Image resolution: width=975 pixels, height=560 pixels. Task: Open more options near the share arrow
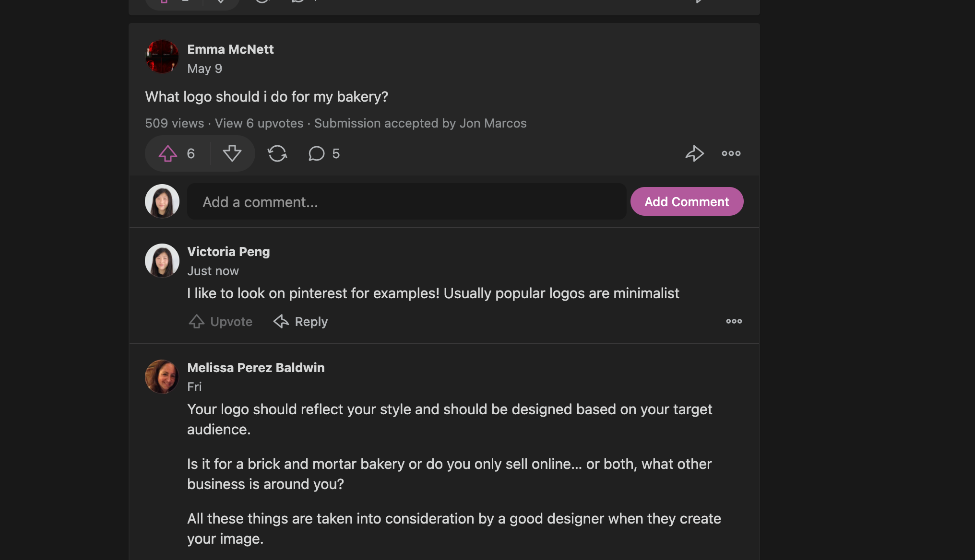(x=730, y=153)
